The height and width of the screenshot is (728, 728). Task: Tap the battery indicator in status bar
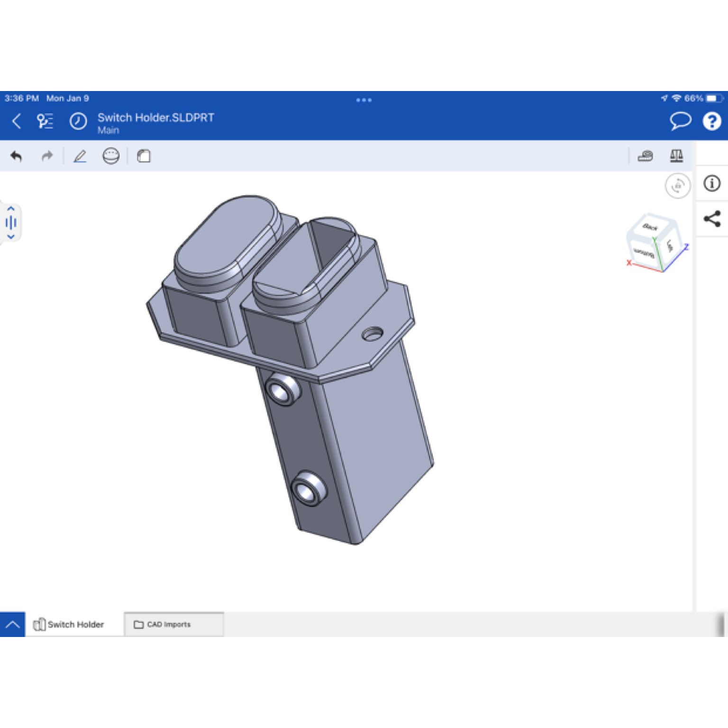tap(714, 99)
